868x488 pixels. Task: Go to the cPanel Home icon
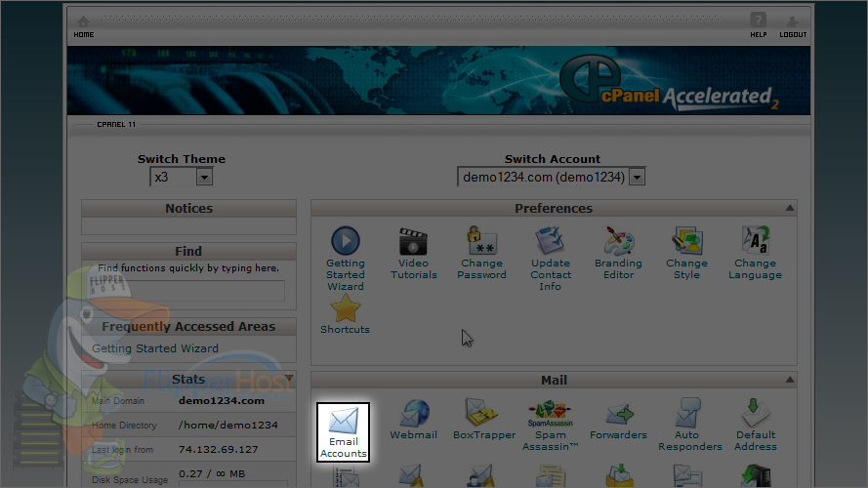pyautogui.click(x=84, y=26)
